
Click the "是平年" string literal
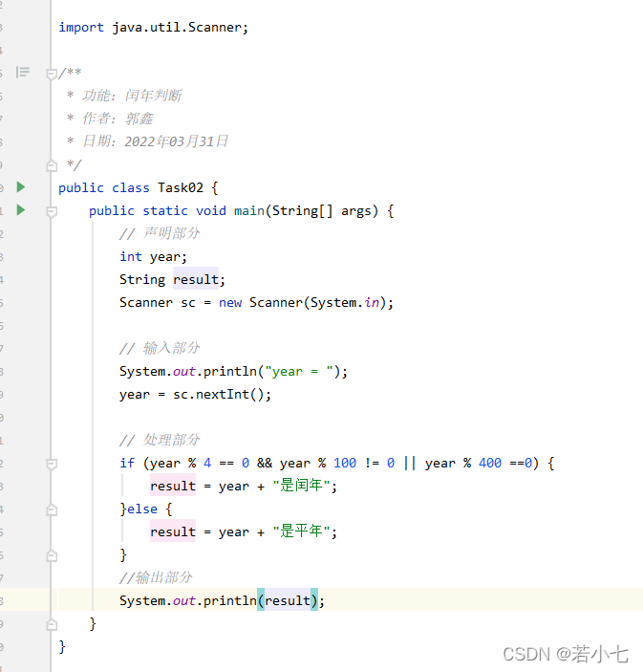301,531
